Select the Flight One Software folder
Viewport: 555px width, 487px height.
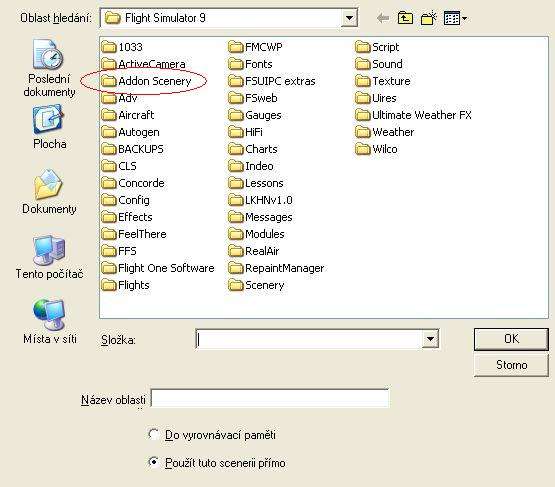(x=158, y=268)
